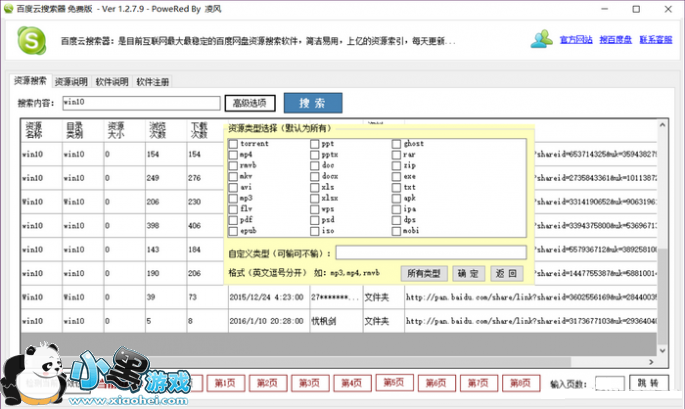Enable the txt checkbox
This screenshot has height=409, width=685.
396,187
